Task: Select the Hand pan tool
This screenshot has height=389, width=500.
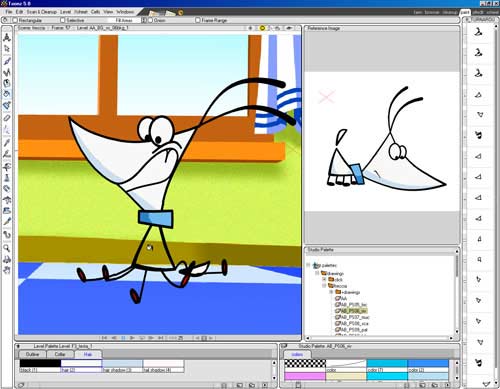Action: click(7, 270)
